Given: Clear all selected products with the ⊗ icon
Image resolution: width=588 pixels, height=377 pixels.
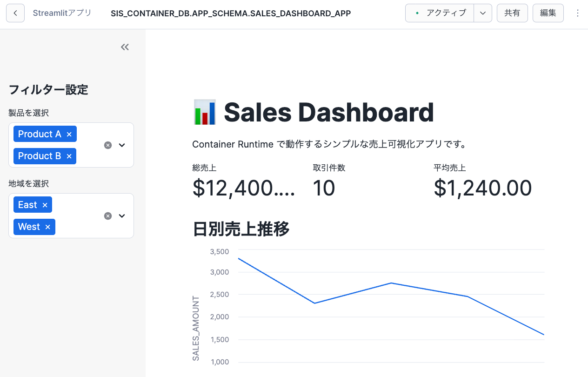Looking at the screenshot, I should [x=107, y=145].
